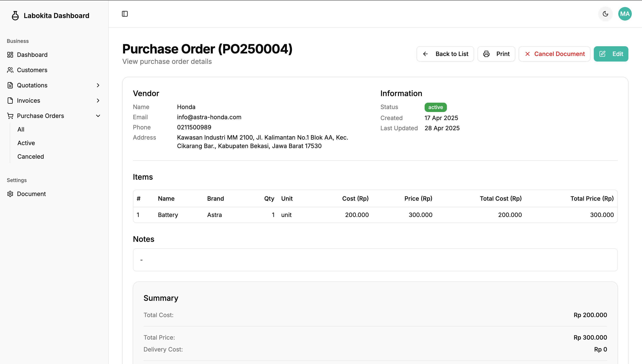Click the Invoices file icon

pos(10,101)
